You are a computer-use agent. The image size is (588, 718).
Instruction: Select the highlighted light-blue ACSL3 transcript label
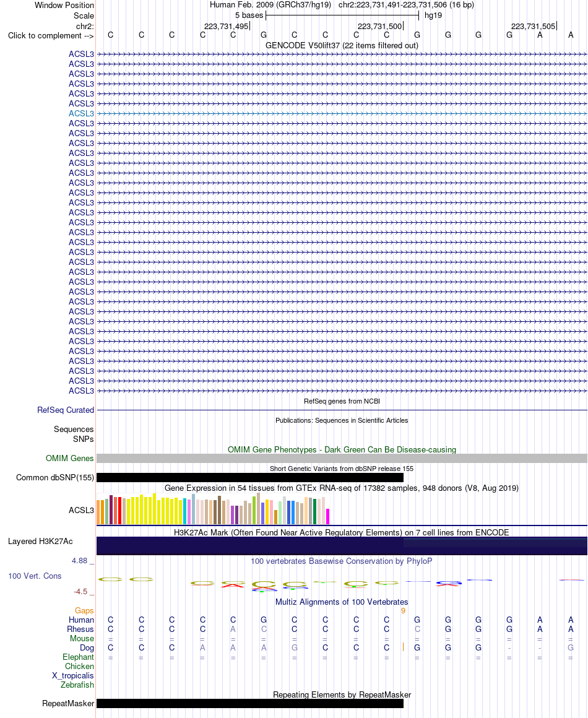81,113
